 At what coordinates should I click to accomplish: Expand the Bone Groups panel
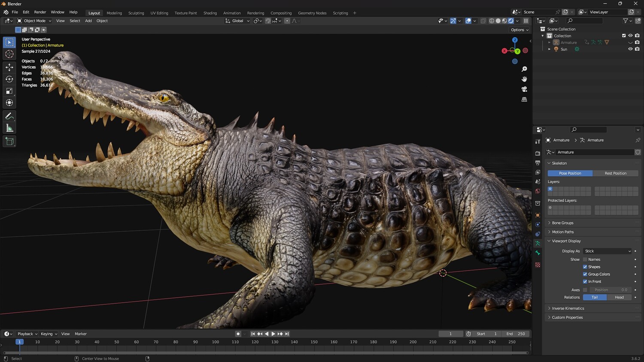click(x=562, y=223)
